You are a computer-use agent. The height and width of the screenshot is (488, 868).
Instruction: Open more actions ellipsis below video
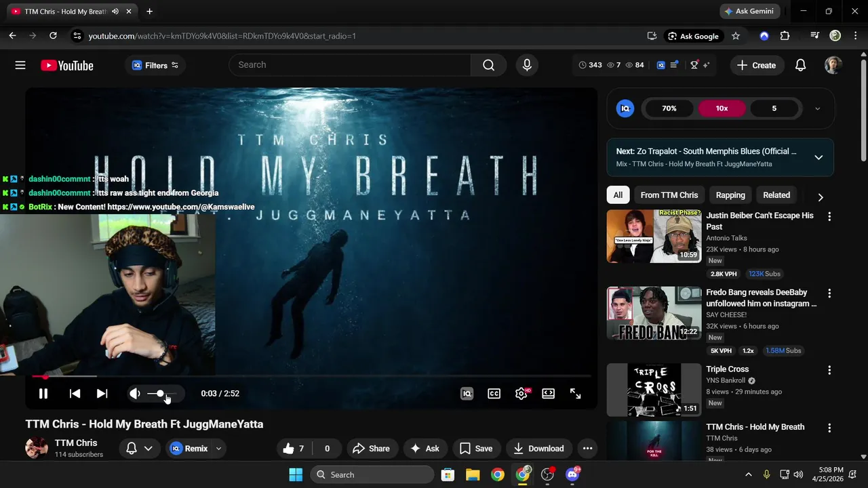(x=587, y=448)
